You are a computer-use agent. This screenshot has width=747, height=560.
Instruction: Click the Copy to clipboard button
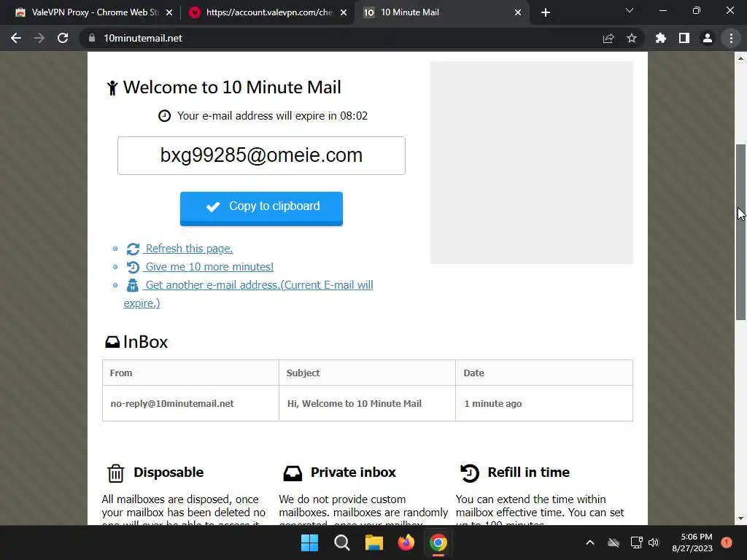[x=262, y=208]
